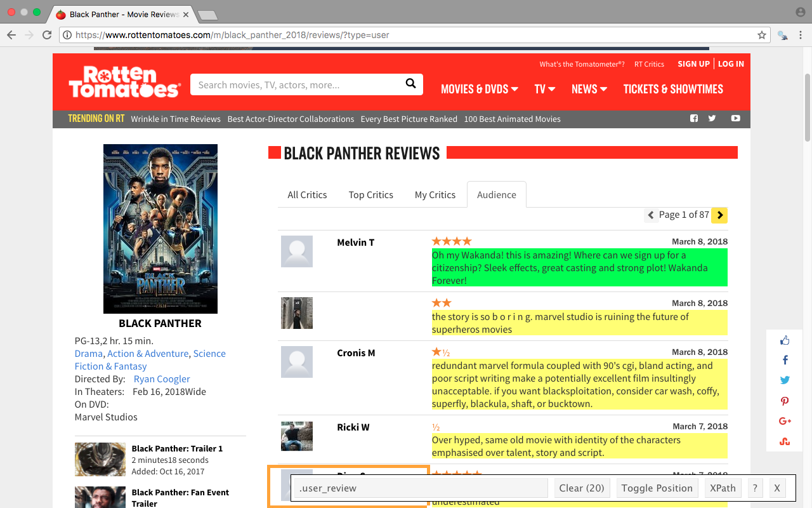Go to next reviews page arrow

[719, 215]
